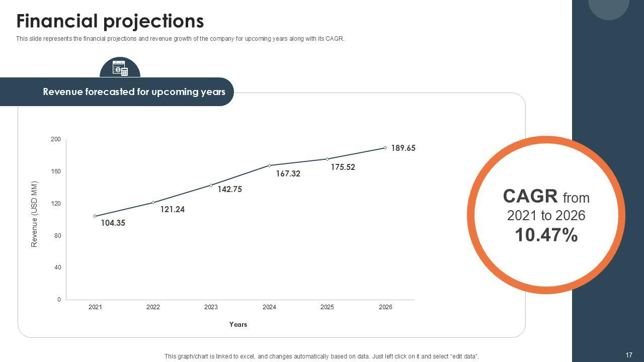644x362 pixels.
Task: Select the 2025 data point marker
Action: pos(328,159)
